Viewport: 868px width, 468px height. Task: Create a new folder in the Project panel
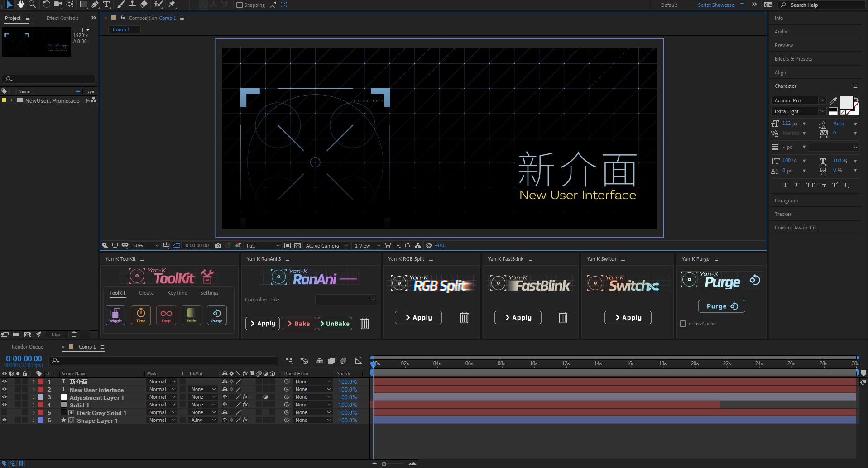tap(16, 334)
